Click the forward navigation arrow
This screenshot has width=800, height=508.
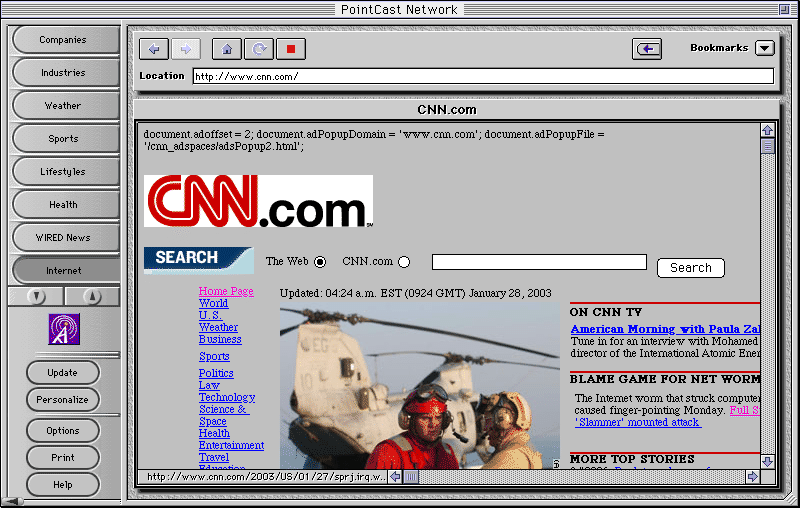pyautogui.click(x=186, y=49)
